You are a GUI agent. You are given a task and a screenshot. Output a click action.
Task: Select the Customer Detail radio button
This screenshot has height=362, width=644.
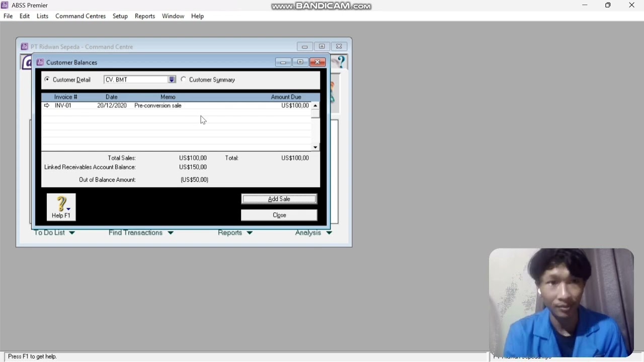(47, 79)
